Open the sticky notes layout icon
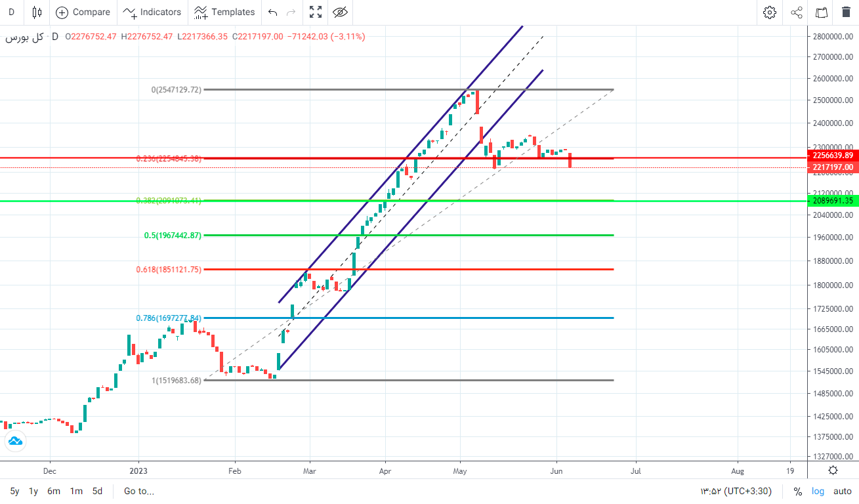Viewport: 859px width, 504px height. point(821,12)
